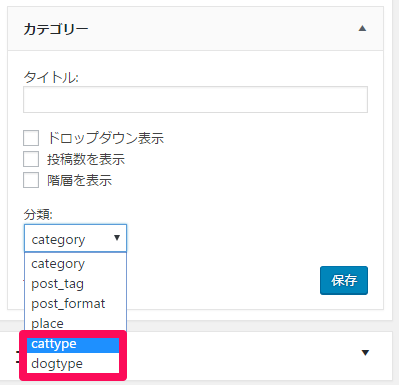Select post_tag from the dropdown list
399x385 pixels.
click(75, 284)
